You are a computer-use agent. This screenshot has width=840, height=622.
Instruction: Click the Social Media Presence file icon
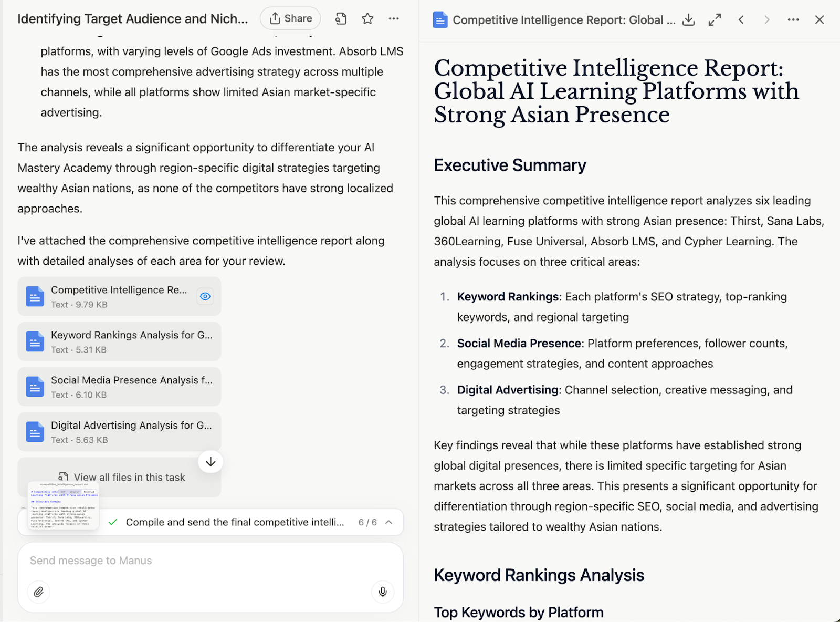coord(35,387)
